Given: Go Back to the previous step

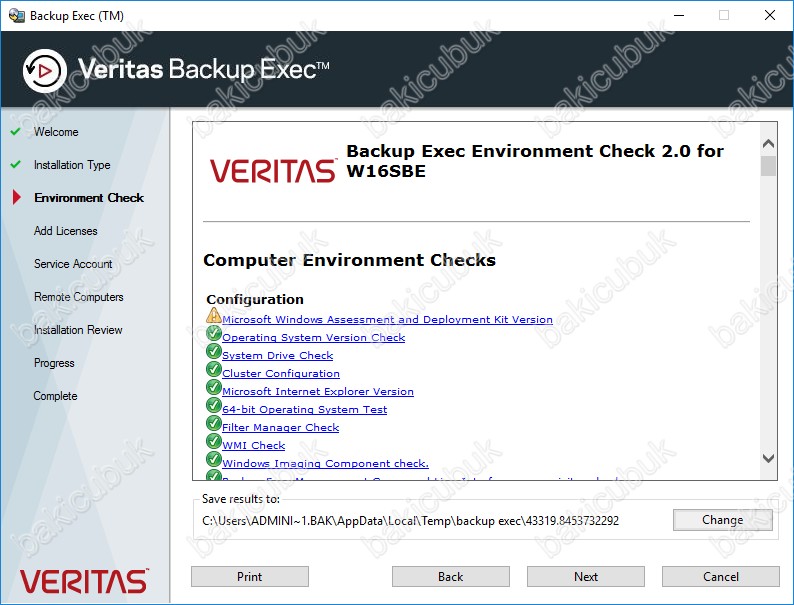Looking at the screenshot, I should pyautogui.click(x=451, y=577).
